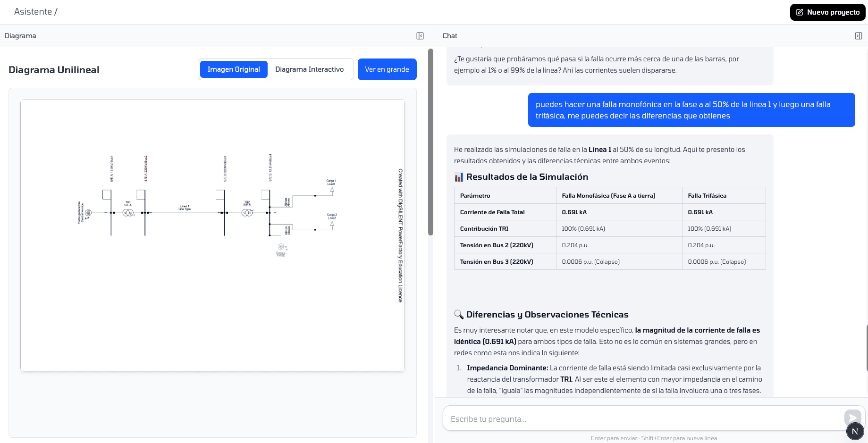Screen dimensions: 868x443
Task: Switch to Imagen Original view
Action: [234, 69]
